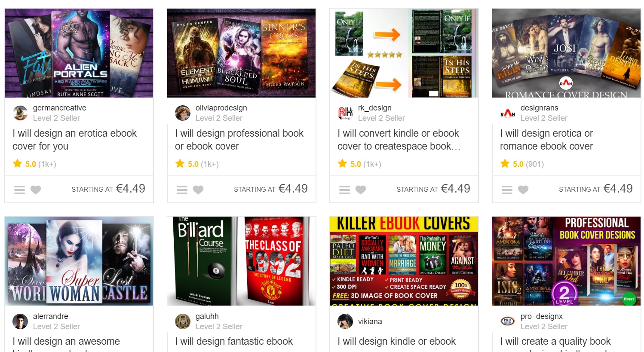
Task: Heart the designrans romance ebook cover gig
Action: pos(523,190)
